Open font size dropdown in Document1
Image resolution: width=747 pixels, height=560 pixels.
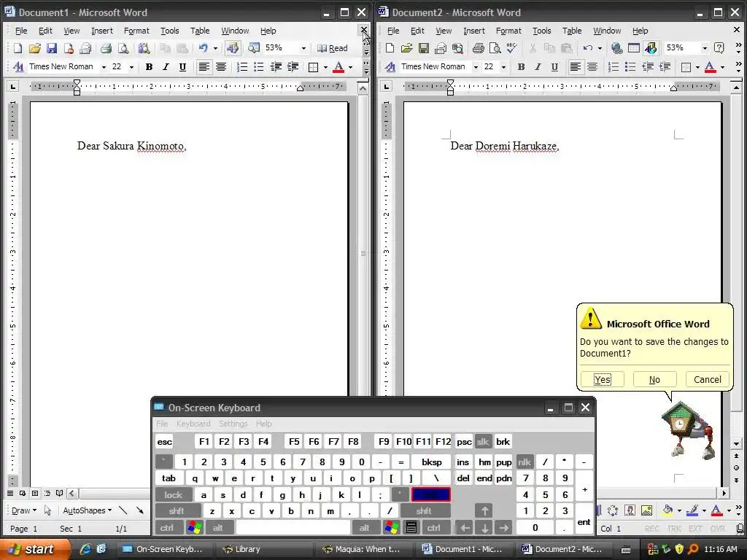point(131,67)
